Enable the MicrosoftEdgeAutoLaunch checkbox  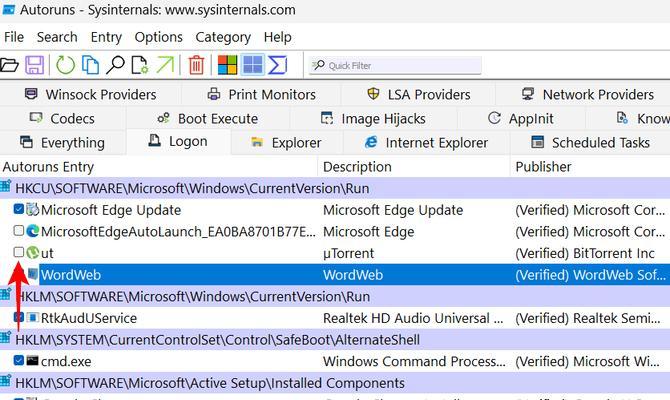pos(18,231)
